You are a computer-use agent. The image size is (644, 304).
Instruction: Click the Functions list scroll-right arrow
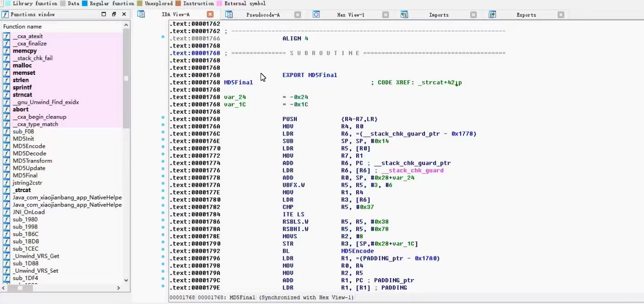119,288
